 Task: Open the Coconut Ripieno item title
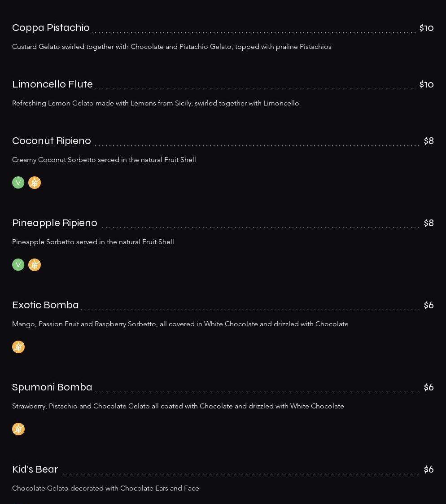click(x=52, y=141)
